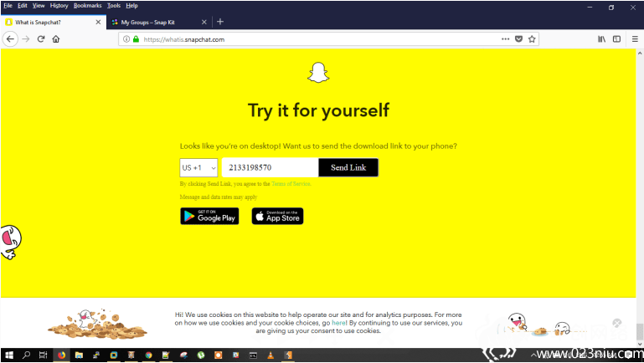Open Task View on the taskbar
644x363 pixels.
(43, 355)
